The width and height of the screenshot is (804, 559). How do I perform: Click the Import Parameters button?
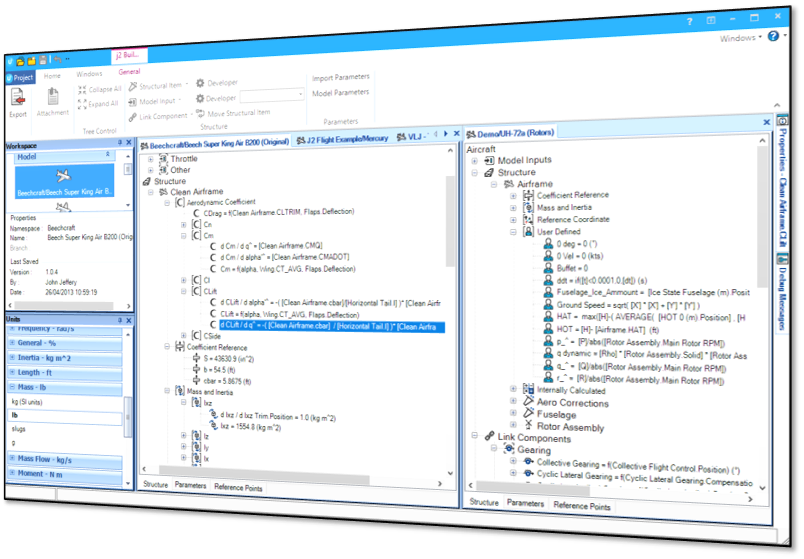click(340, 78)
